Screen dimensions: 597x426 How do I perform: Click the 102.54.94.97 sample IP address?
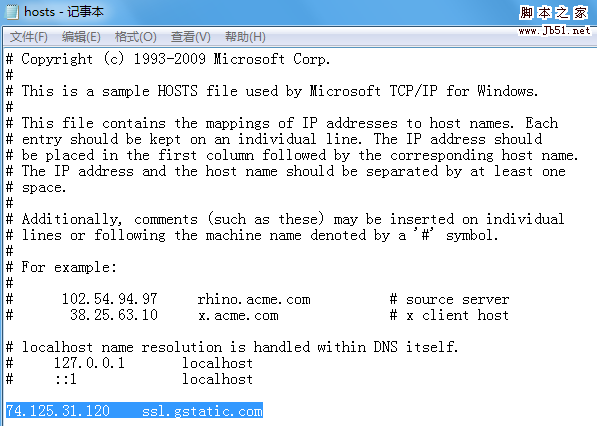110,299
